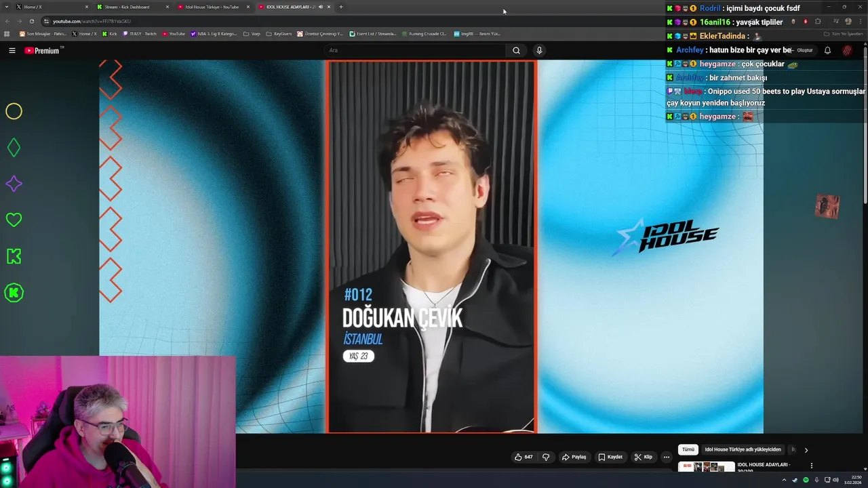
Task: Open taskbar clock showing 22:50
Action: tap(853, 480)
